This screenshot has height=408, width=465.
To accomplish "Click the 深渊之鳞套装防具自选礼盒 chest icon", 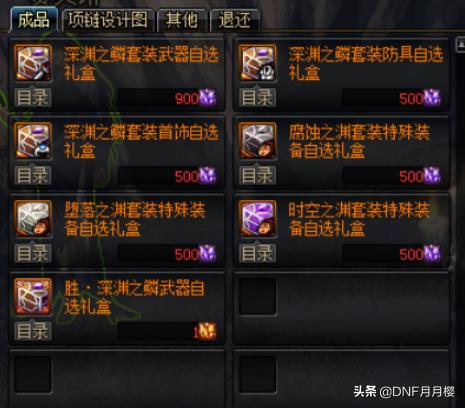I will (x=258, y=63).
